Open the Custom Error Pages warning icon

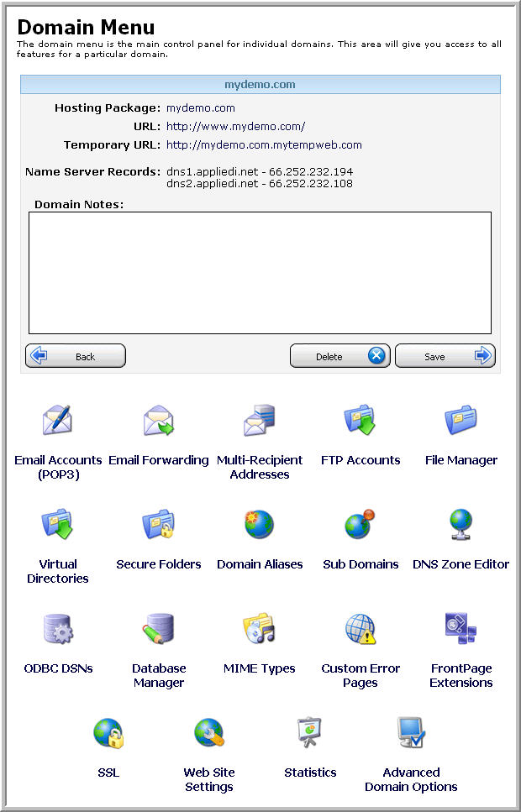[360, 629]
